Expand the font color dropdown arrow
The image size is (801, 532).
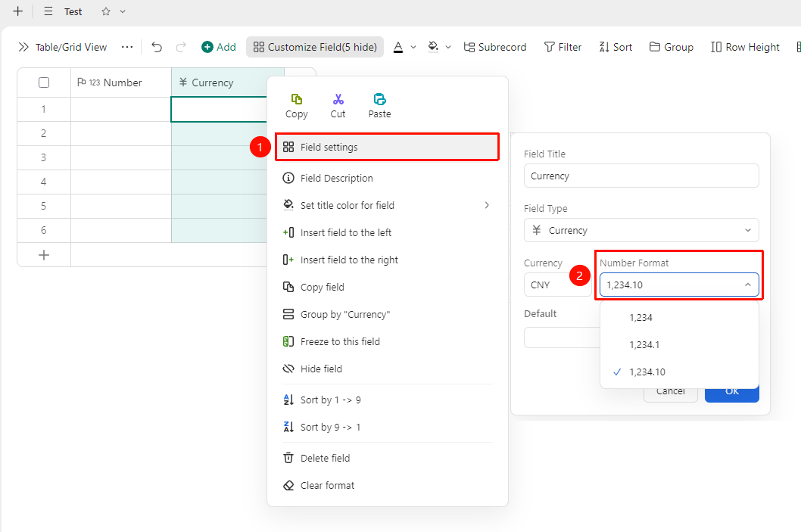click(413, 47)
